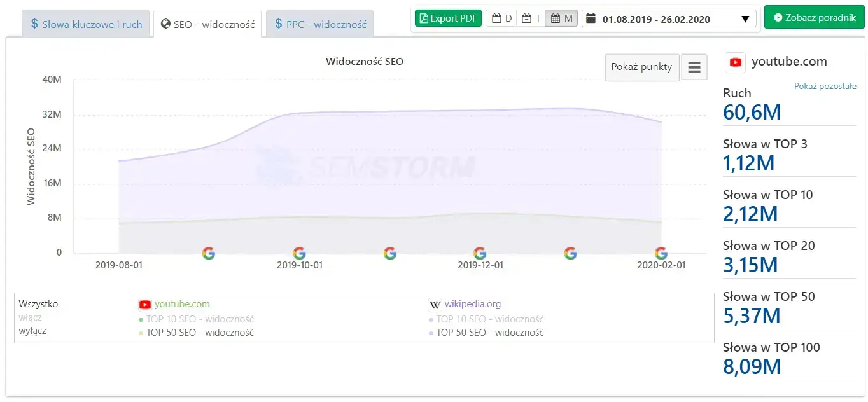Image resolution: width=868 pixels, height=402 pixels.
Task: Toggle TOP 50 SEO widoczność for wikipedia.org
Action: (489, 333)
